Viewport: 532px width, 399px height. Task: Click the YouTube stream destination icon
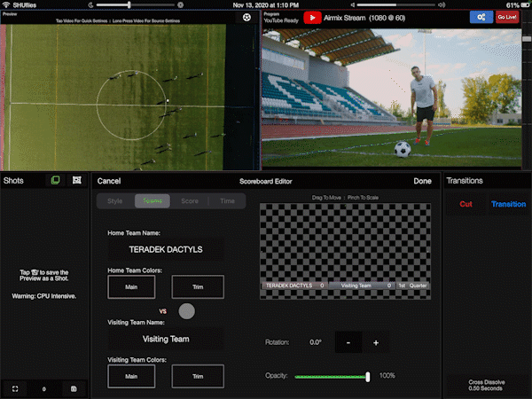313,17
